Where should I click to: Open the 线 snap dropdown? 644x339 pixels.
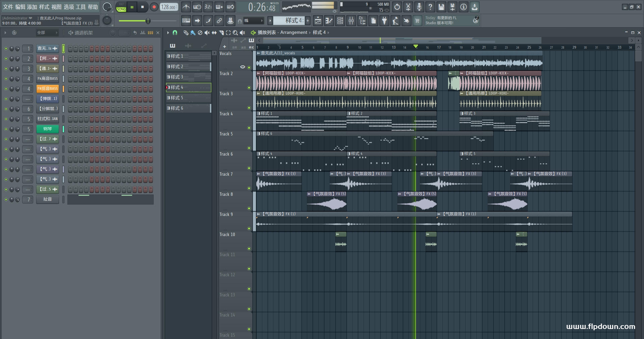click(253, 21)
